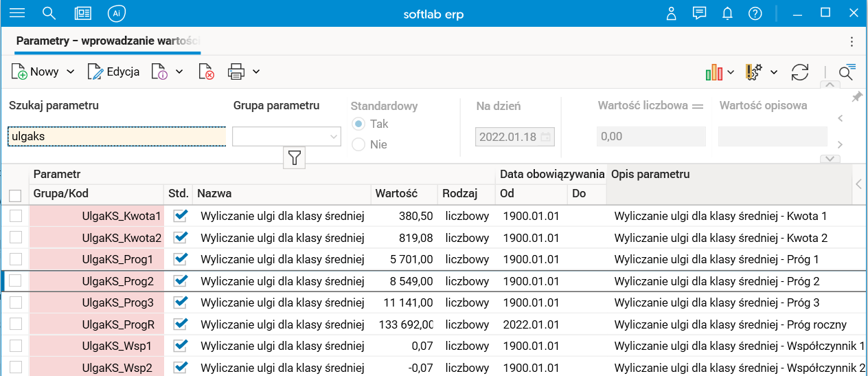Open the Nowy button dropdown arrow
The width and height of the screenshot is (868, 376).
click(x=71, y=71)
